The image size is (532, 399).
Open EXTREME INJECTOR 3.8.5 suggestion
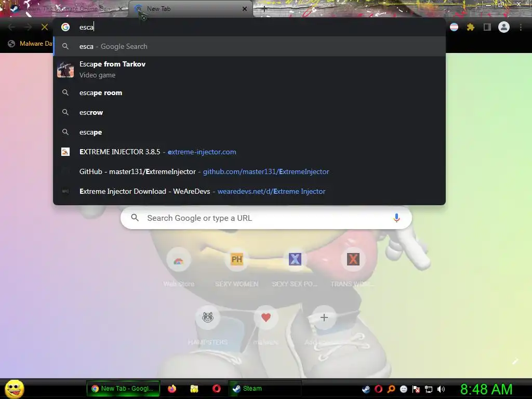click(x=249, y=152)
